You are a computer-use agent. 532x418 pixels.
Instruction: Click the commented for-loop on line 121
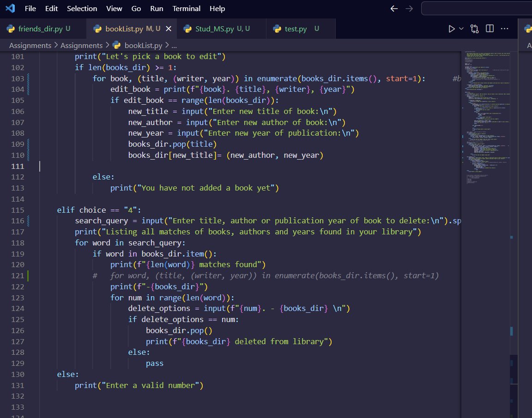(x=266, y=275)
